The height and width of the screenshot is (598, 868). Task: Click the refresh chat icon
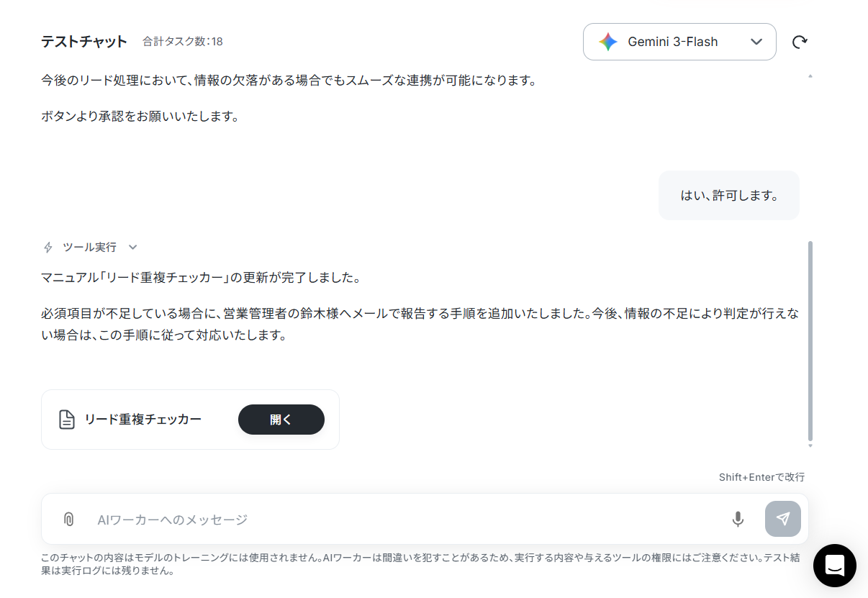pos(799,42)
